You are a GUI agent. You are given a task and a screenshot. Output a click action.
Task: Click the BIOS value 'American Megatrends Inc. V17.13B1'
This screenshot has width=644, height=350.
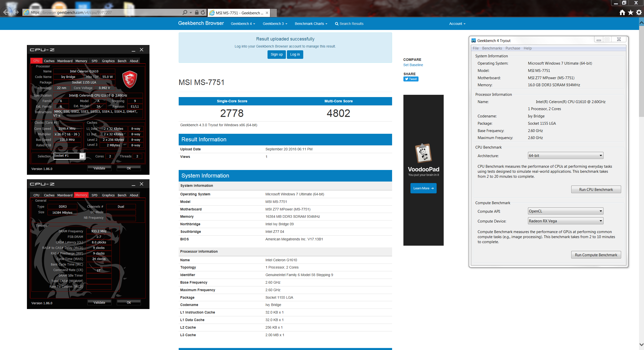coord(294,239)
